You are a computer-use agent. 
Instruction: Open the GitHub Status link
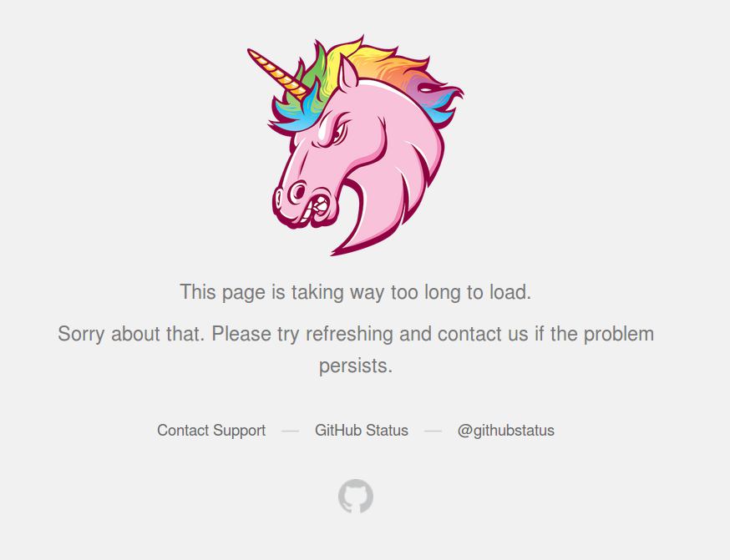tap(362, 431)
